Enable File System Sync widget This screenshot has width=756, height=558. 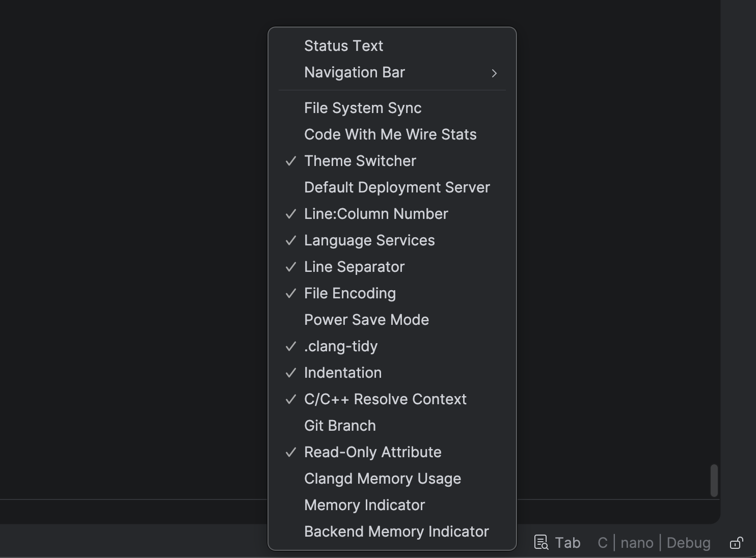pyautogui.click(x=392, y=108)
